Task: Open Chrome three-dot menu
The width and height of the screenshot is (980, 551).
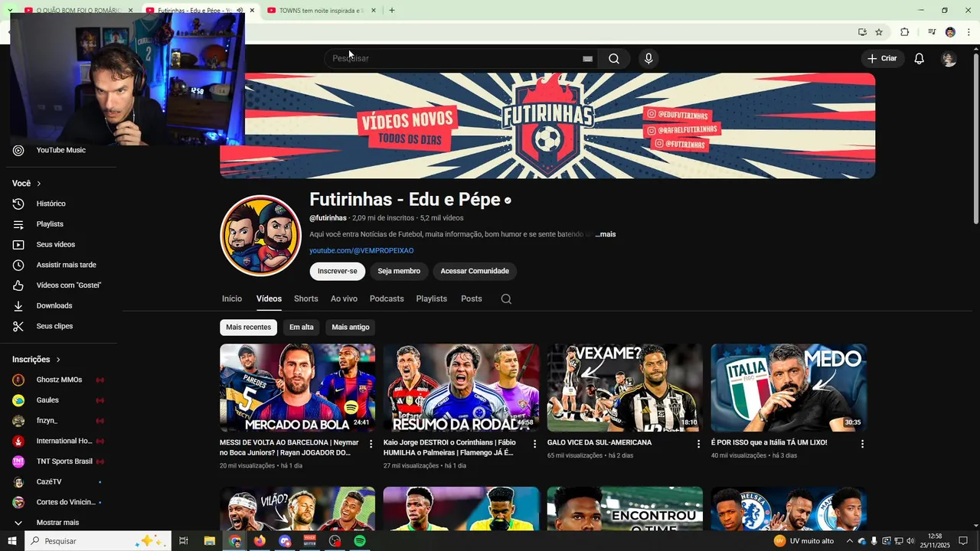Action: coord(969,32)
